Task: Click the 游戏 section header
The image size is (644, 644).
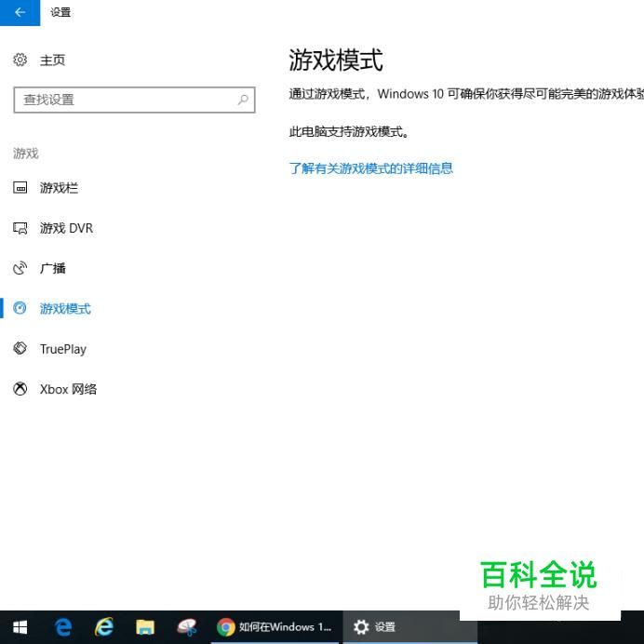Action: click(x=26, y=154)
